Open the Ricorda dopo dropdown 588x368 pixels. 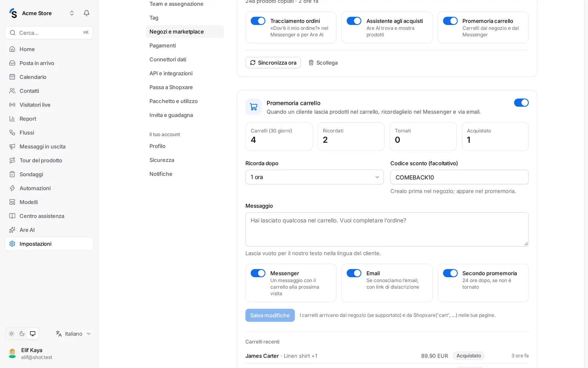coord(315,177)
